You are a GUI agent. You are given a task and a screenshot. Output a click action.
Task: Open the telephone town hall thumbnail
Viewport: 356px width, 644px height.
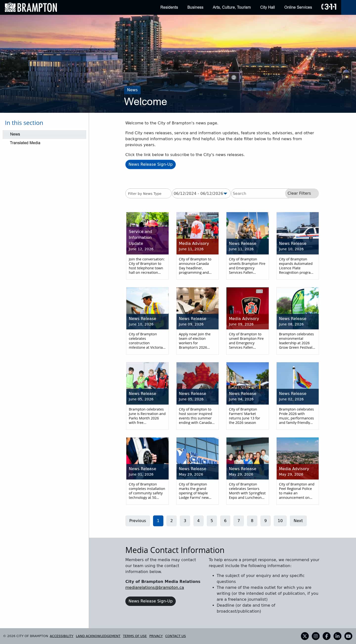pos(147,233)
